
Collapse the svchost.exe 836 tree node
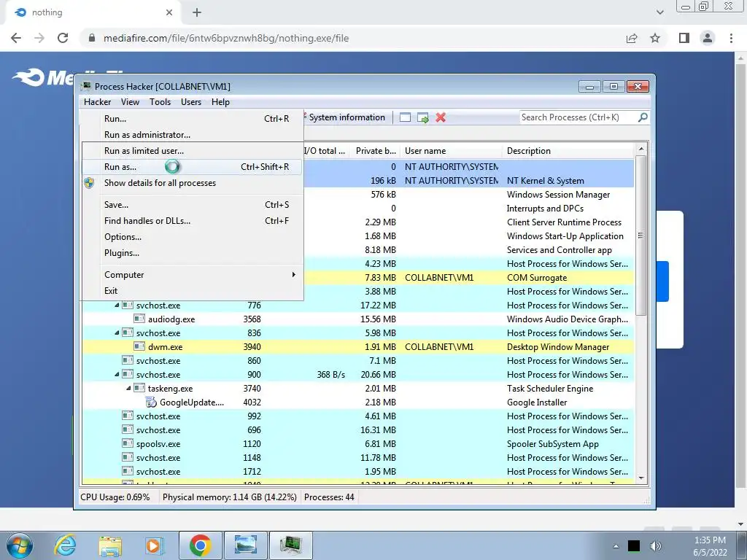click(x=117, y=332)
